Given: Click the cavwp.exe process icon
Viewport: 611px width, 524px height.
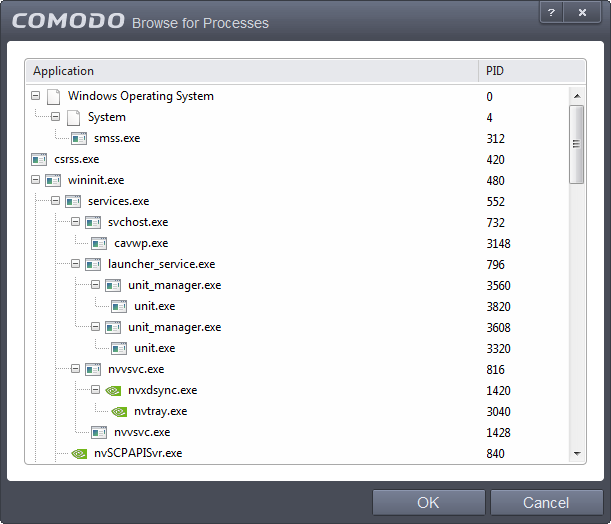Looking at the screenshot, I should point(99,243).
